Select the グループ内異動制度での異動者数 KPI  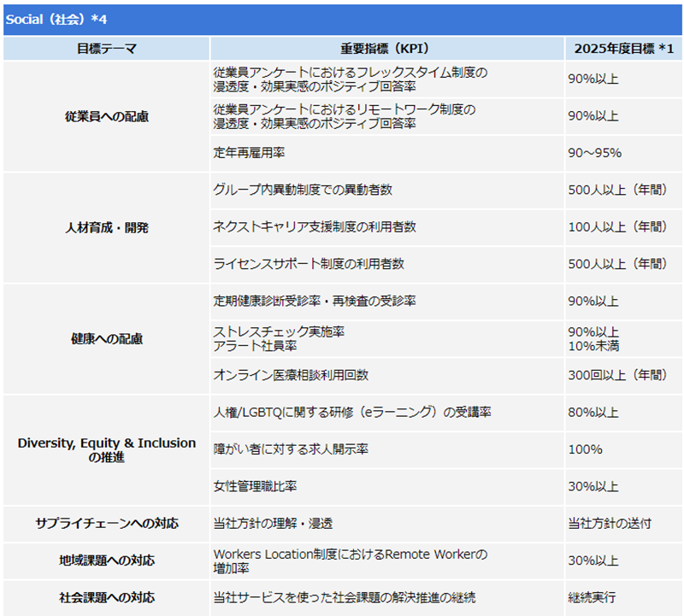(303, 190)
